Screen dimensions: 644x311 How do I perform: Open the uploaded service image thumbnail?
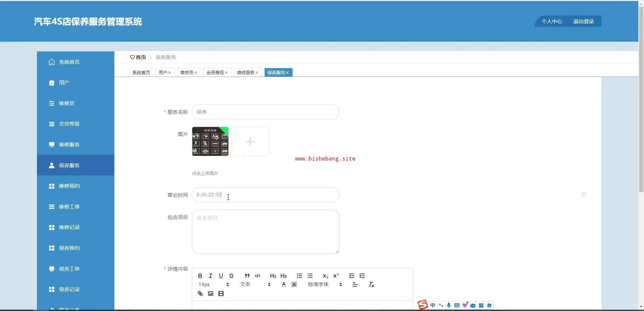[x=210, y=141]
